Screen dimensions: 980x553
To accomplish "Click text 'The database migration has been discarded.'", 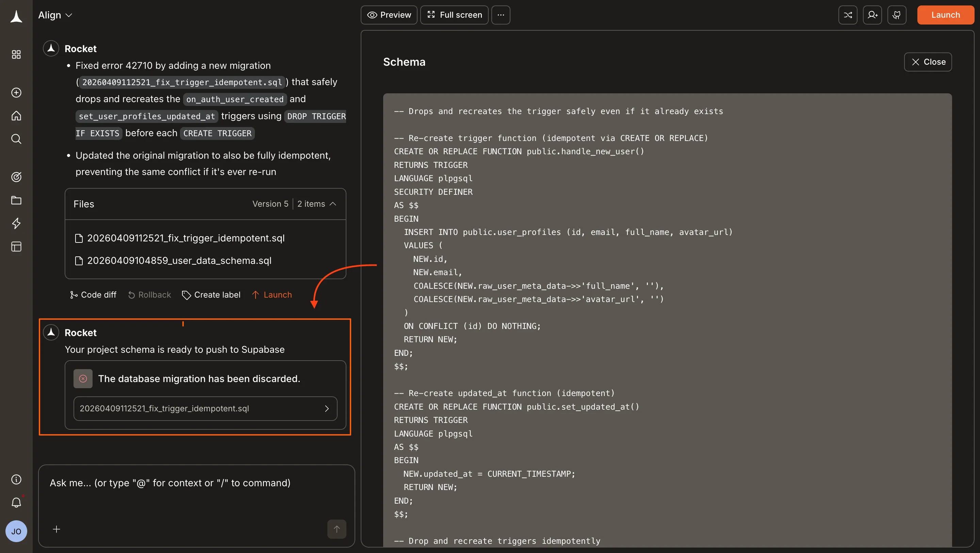I will (199, 379).
